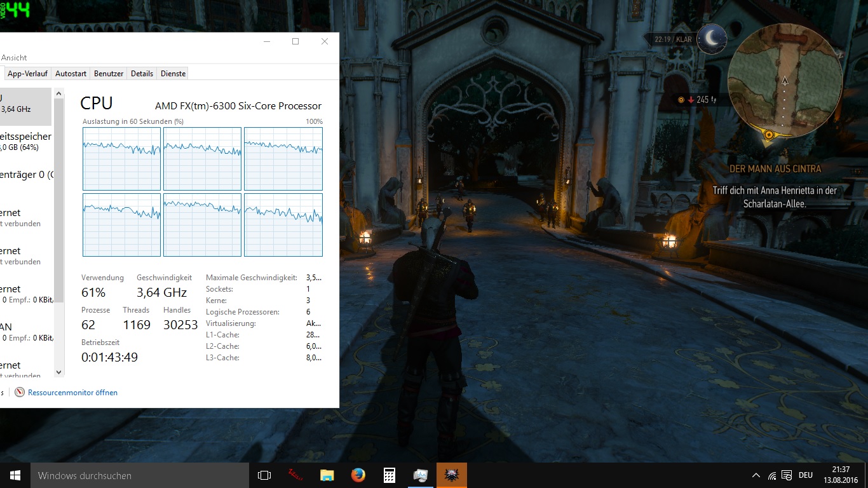Screen dimensions: 868x488
Task: Click the Triff dich mit Anna Henrietta objective
Action: [775, 197]
